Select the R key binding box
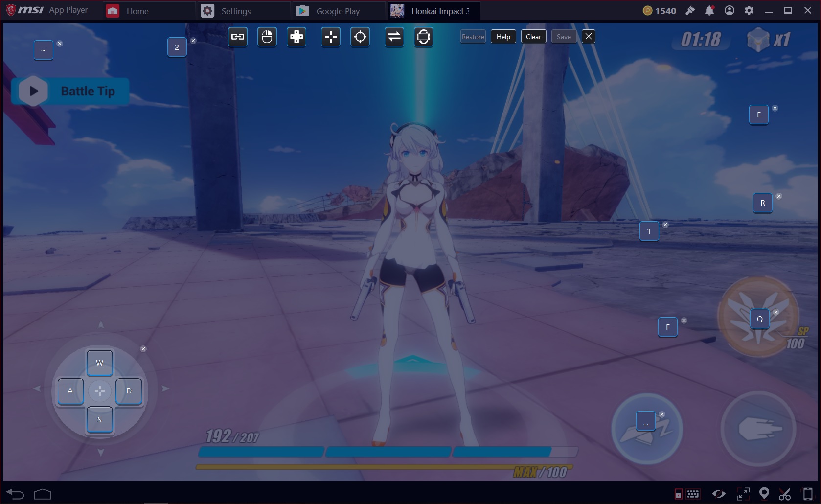This screenshot has height=504, width=821. click(x=763, y=203)
